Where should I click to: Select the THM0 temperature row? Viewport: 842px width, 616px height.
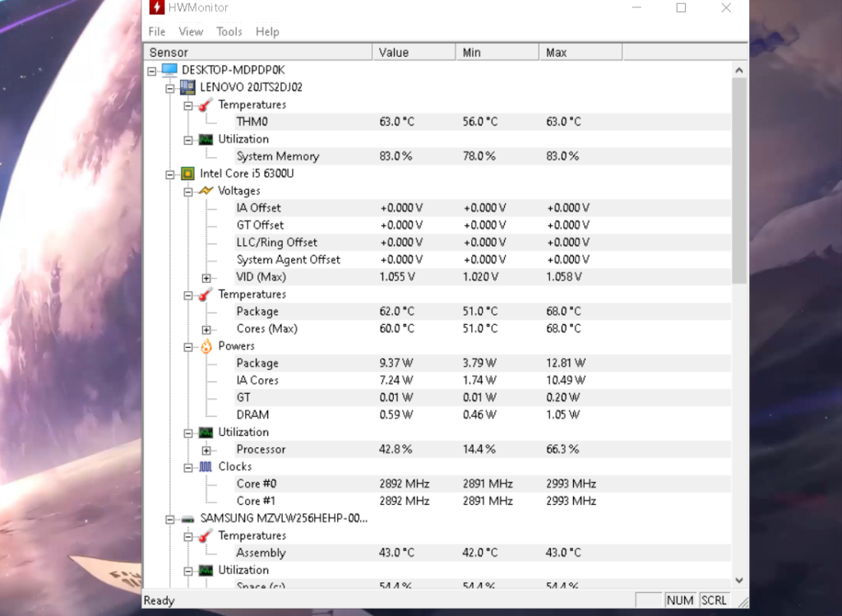(482, 122)
